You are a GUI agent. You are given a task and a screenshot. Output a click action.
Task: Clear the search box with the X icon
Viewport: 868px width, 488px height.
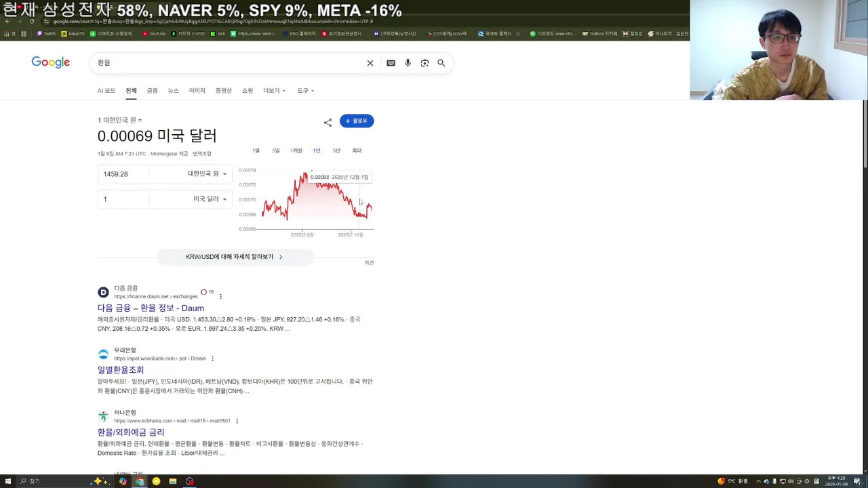(x=370, y=63)
